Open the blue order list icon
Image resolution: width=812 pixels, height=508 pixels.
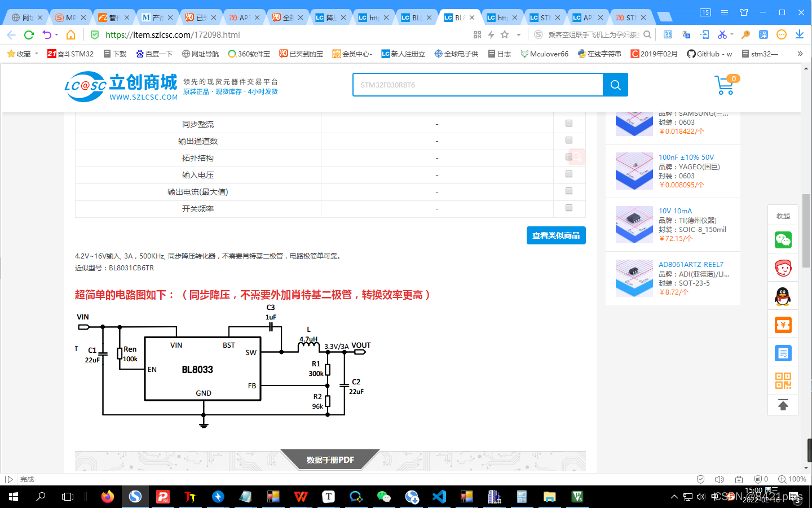pos(783,353)
